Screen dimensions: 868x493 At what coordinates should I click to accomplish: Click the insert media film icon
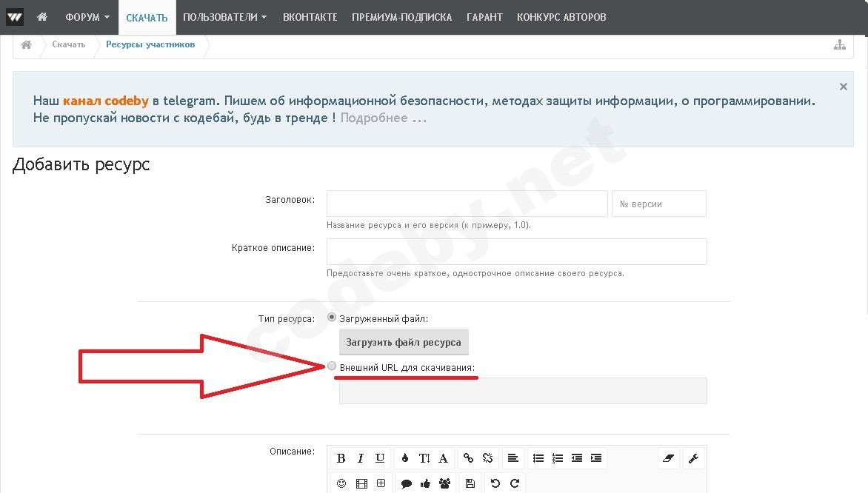point(361,483)
